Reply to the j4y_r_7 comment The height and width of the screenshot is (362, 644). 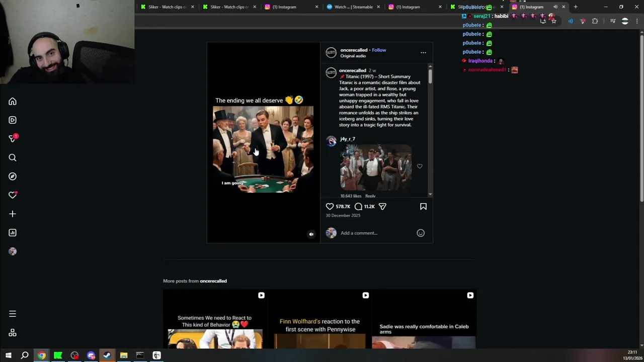pyautogui.click(x=370, y=196)
